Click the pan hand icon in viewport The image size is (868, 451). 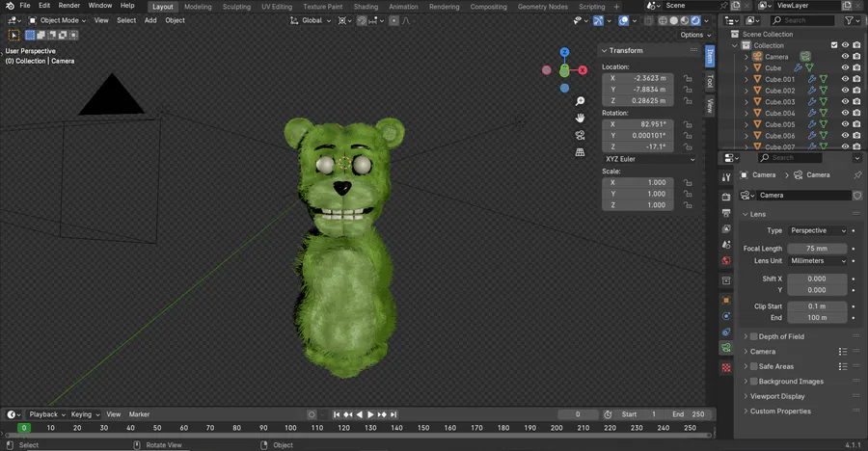point(580,118)
